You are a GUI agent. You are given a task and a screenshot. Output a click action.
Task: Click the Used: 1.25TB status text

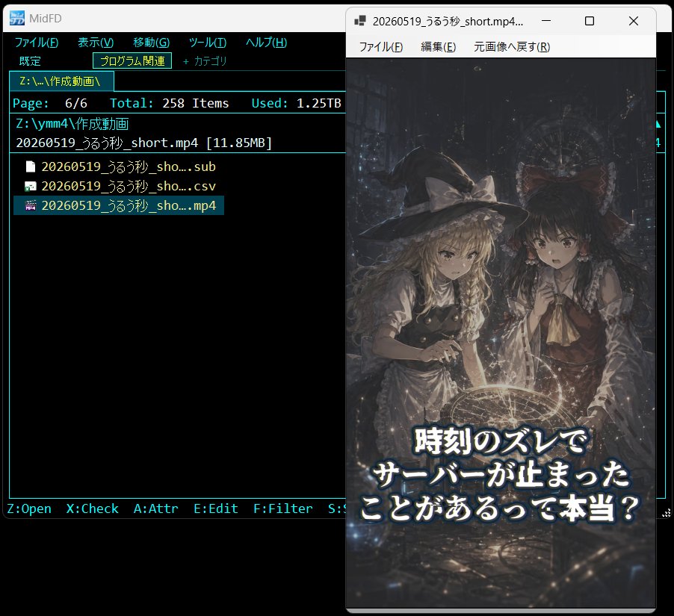pyautogui.click(x=296, y=103)
